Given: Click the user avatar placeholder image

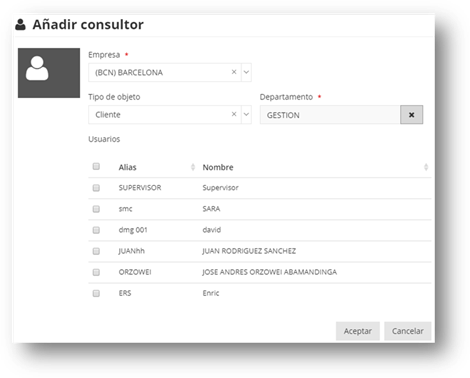Looking at the screenshot, I should pos(49,73).
